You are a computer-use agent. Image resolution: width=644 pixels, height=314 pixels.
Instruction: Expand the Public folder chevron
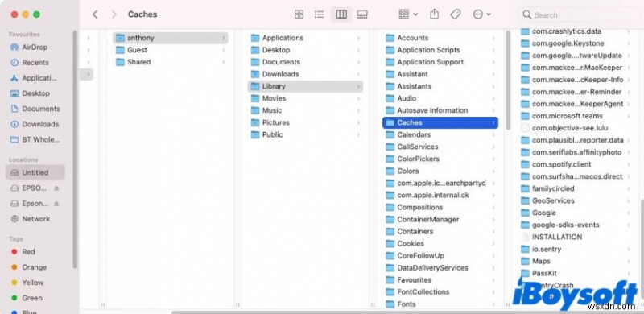(358, 134)
